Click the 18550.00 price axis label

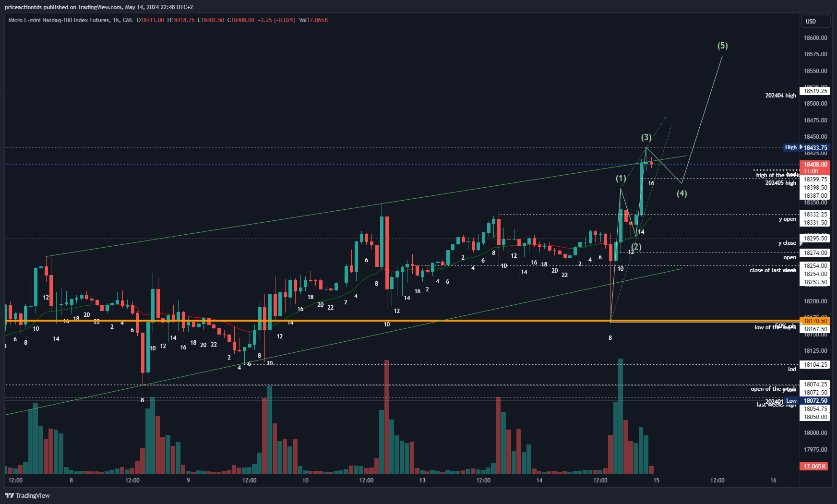(x=815, y=71)
